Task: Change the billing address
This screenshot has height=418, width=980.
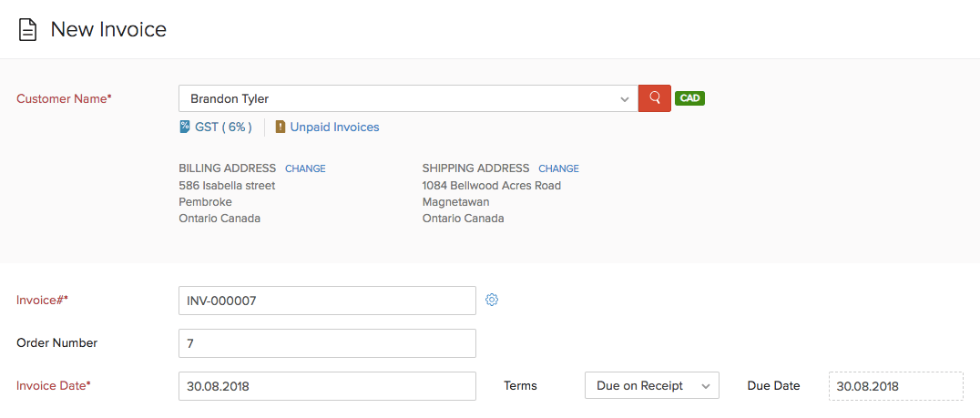Action: coord(305,168)
